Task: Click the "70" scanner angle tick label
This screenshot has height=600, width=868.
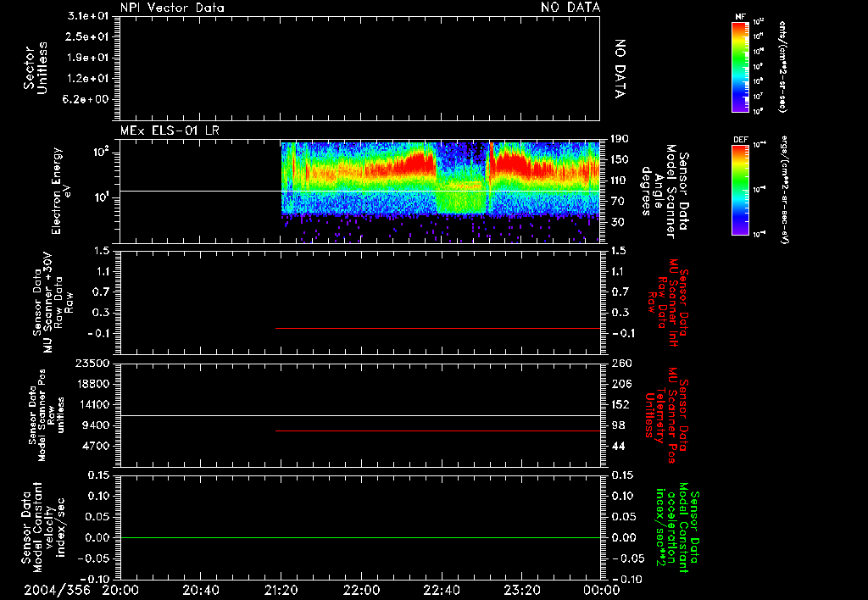Action: (x=617, y=201)
